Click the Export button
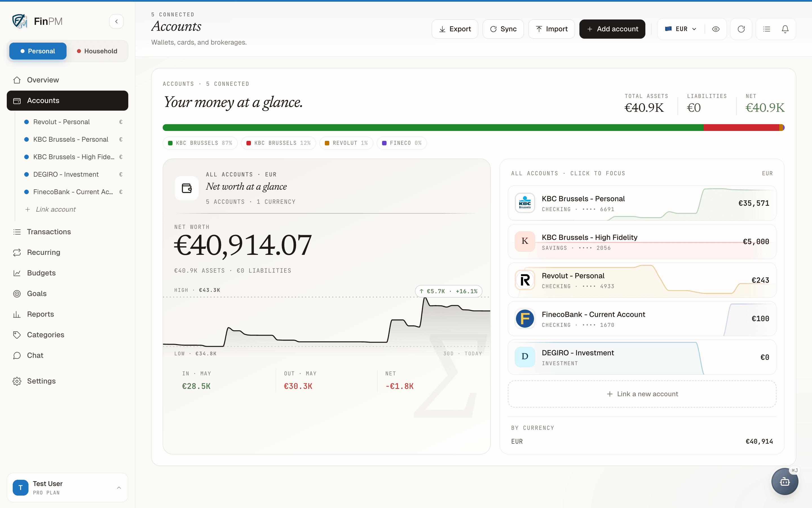Viewport: 812px width, 508px height. point(455,29)
